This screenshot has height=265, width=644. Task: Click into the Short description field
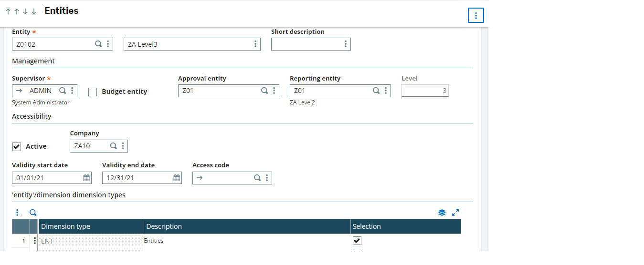[x=306, y=44]
